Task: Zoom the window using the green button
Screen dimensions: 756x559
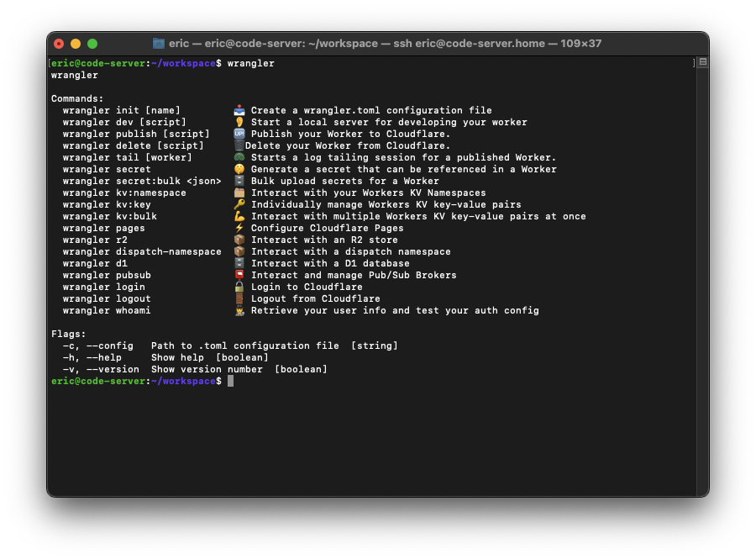Action: pyautogui.click(x=92, y=44)
